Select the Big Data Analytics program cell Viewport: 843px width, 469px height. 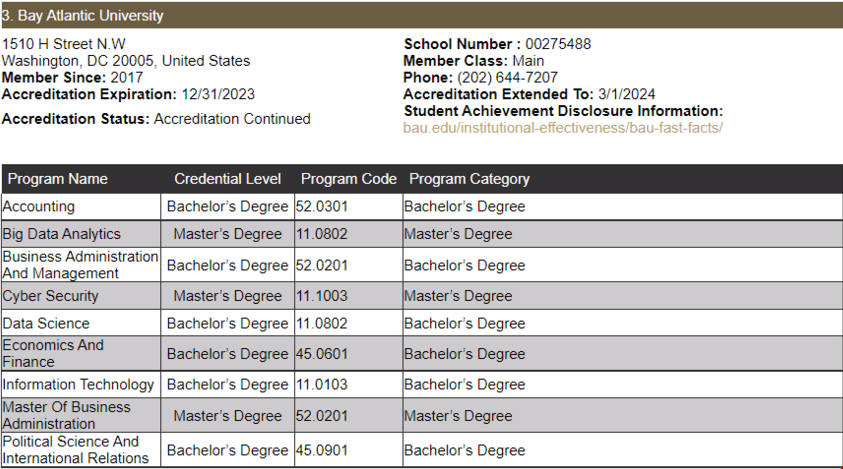point(62,234)
